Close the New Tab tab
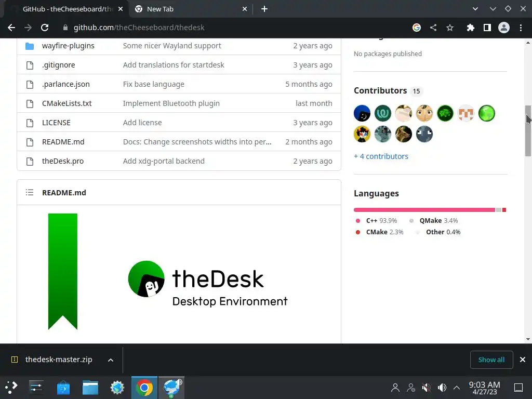 click(245, 9)
